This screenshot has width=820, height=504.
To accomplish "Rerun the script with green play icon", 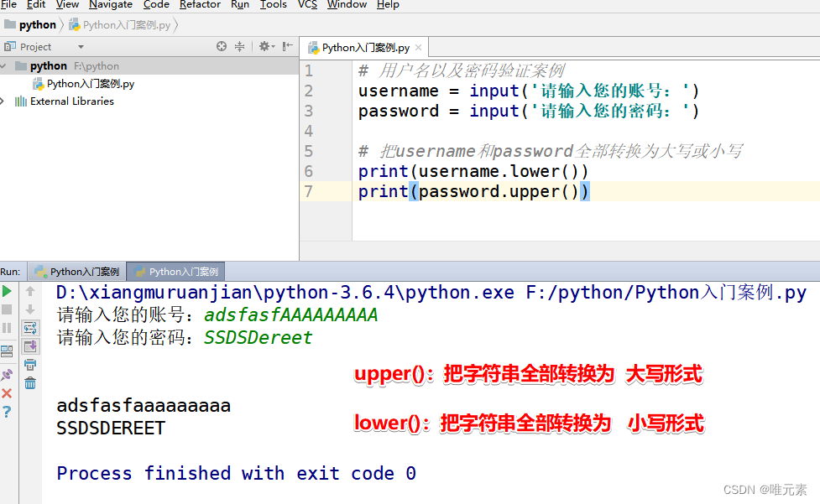I will [x=7, y=292].
